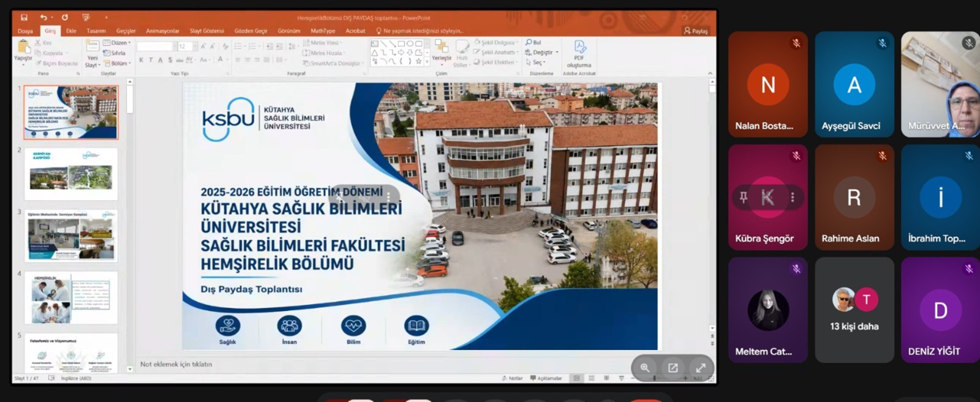Pop out the shared screen with the open-in-new icon
The image size is (980, 402).
pos(673,368)
